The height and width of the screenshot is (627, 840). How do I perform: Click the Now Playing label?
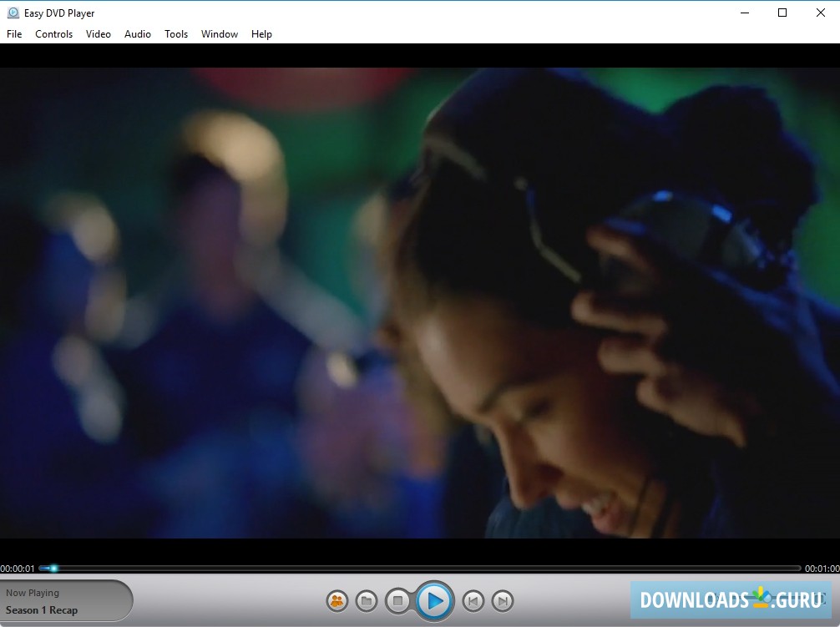[33, 593]
